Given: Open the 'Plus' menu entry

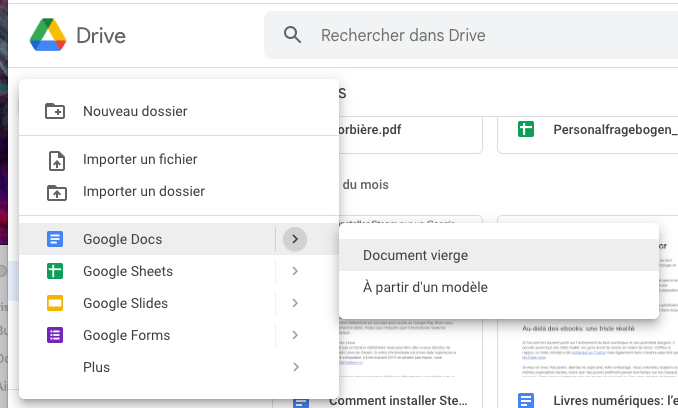Looking at the screenshot, I should click(x=179, y=367).
